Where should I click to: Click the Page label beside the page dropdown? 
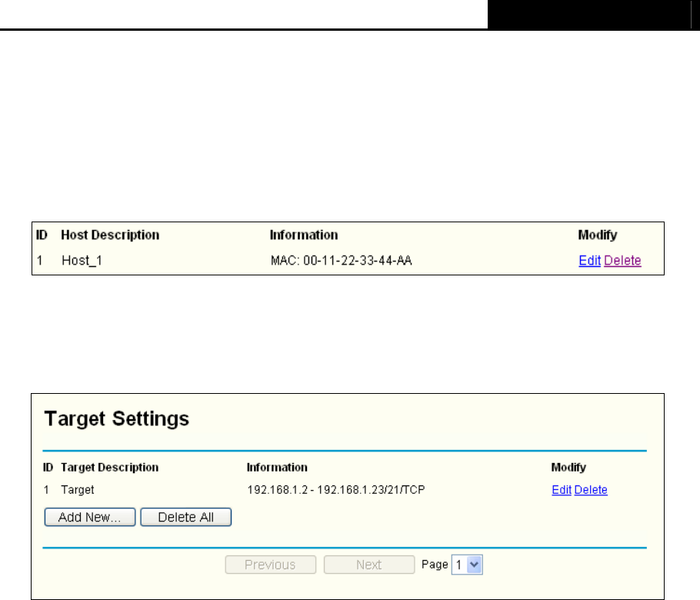pyautogui.click(x=435, y=565)
